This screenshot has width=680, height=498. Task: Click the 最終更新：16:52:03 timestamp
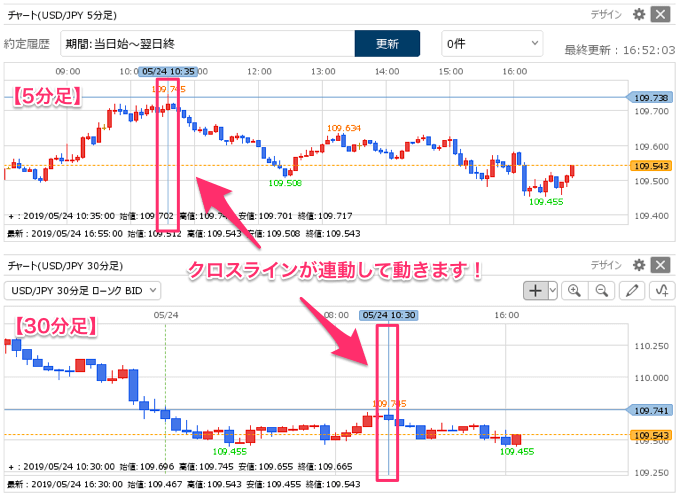point(620,50)
